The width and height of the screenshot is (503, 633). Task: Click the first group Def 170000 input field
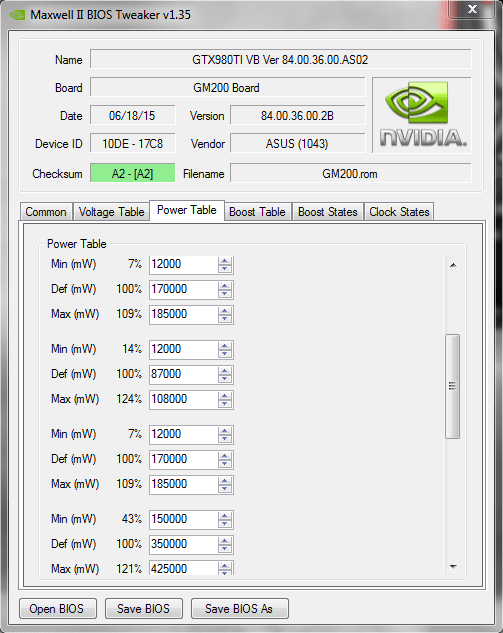[x=184, y=289]
